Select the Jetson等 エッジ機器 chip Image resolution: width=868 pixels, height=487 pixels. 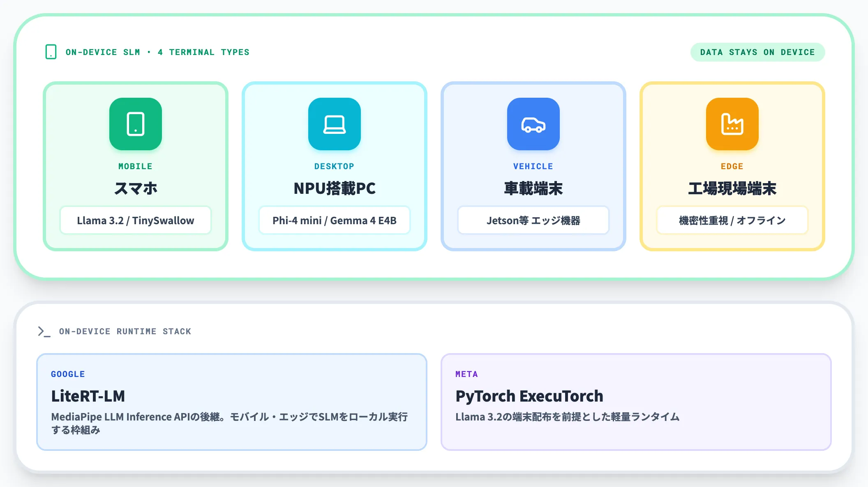pos(533,221)
